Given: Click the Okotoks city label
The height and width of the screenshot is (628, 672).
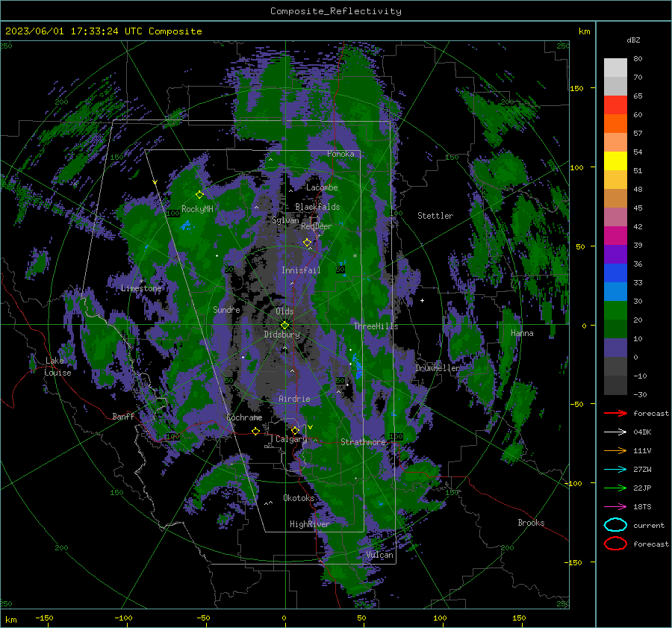Looking at the screenshot, I should [x=299, y=498].
